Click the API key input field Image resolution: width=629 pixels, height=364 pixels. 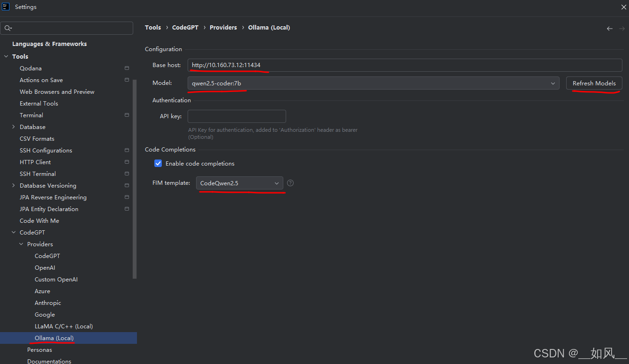237,116
